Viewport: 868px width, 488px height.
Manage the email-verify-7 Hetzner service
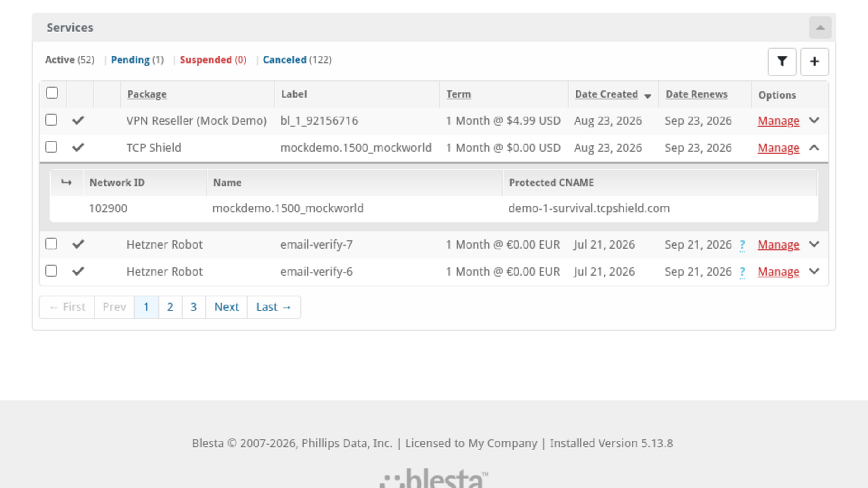pos(778,244)
